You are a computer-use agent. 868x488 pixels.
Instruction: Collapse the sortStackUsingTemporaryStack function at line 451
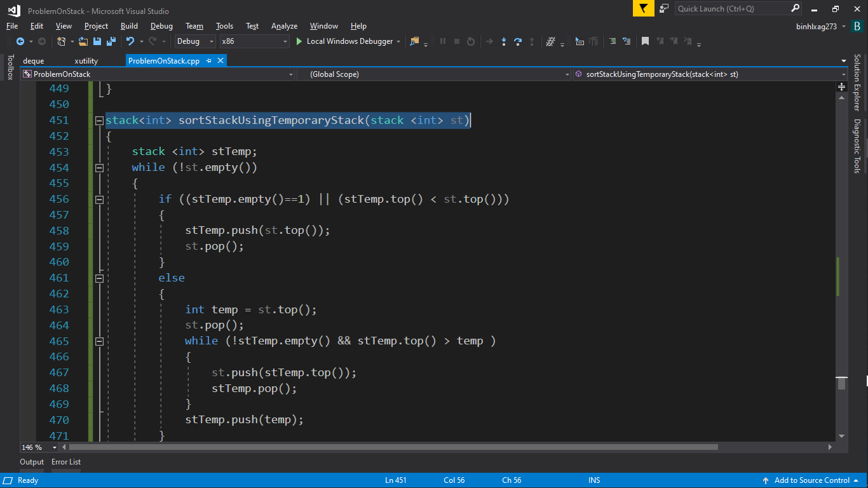[99, 120]
